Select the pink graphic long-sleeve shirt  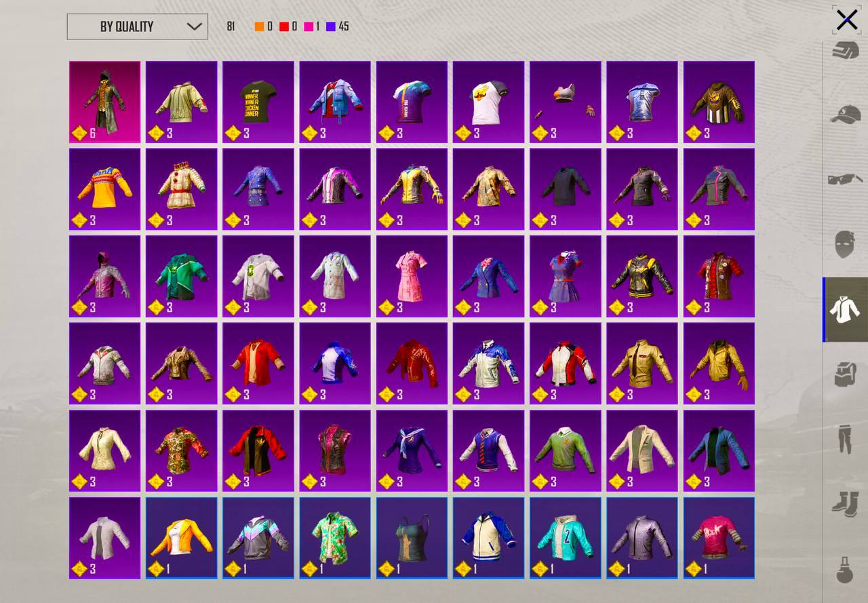coord(719,538)
